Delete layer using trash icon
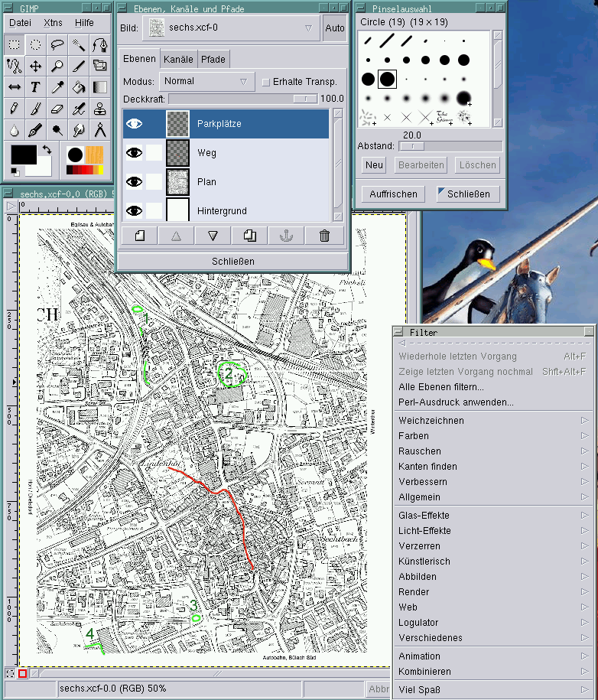The width and height of the screenshot is (598, 700). 324,236
